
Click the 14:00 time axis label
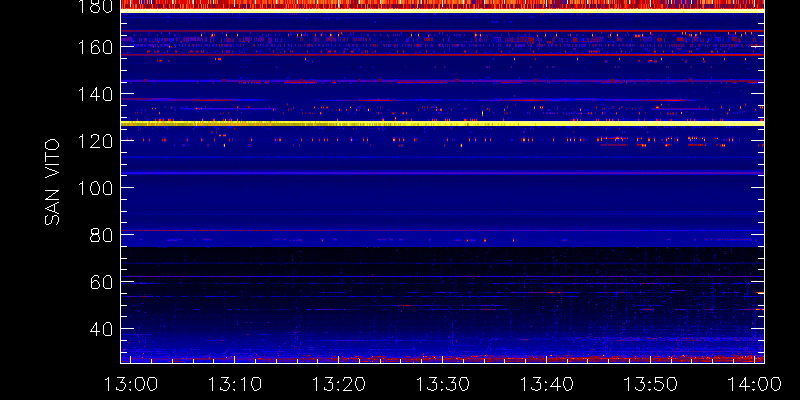click(x=755, y=384)
